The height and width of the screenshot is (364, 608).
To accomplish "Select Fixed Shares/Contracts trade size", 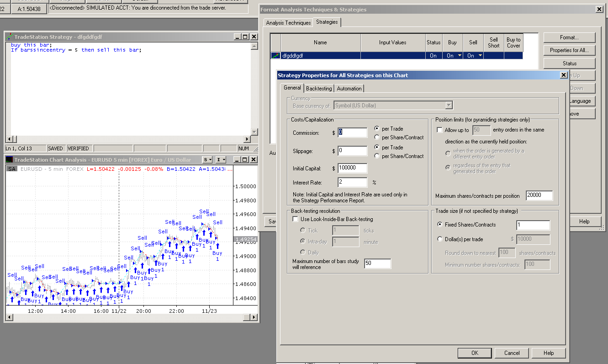I will coord(440,225).
